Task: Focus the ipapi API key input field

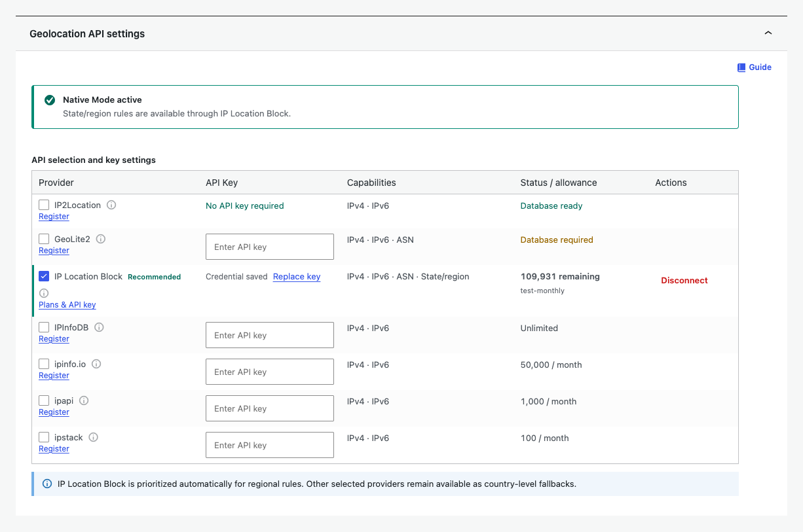Action: (270, 408)
